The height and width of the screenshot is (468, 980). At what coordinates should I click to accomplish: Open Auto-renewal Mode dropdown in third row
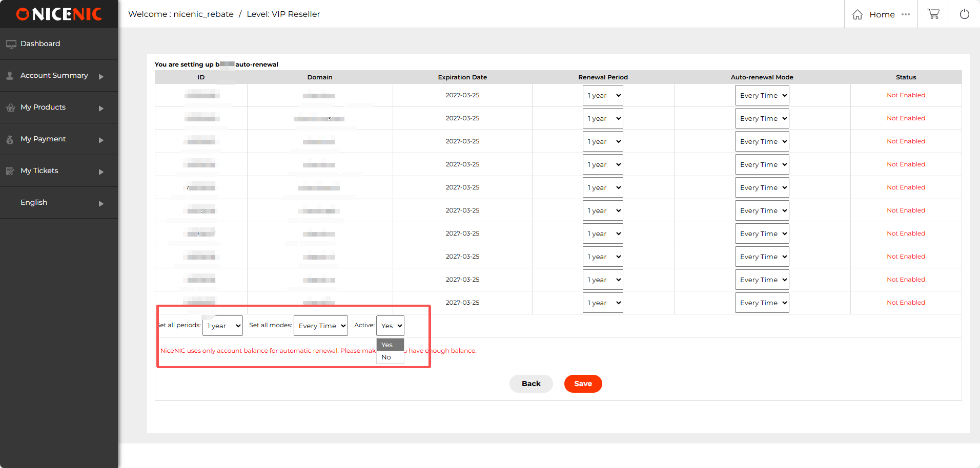(x=762, y=141)
